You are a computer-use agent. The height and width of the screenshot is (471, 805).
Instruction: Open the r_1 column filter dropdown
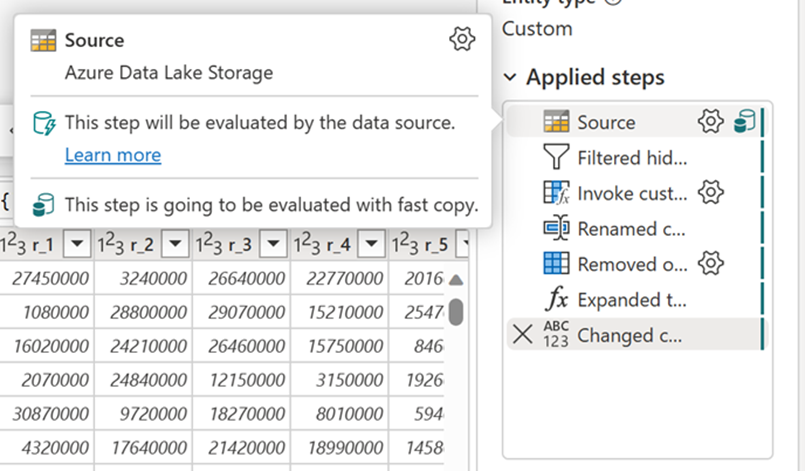[x=77, y=244]
